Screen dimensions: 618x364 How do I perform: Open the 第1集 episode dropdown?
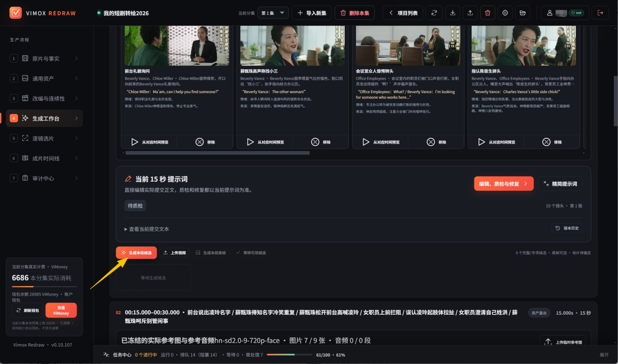pos(273,13)
